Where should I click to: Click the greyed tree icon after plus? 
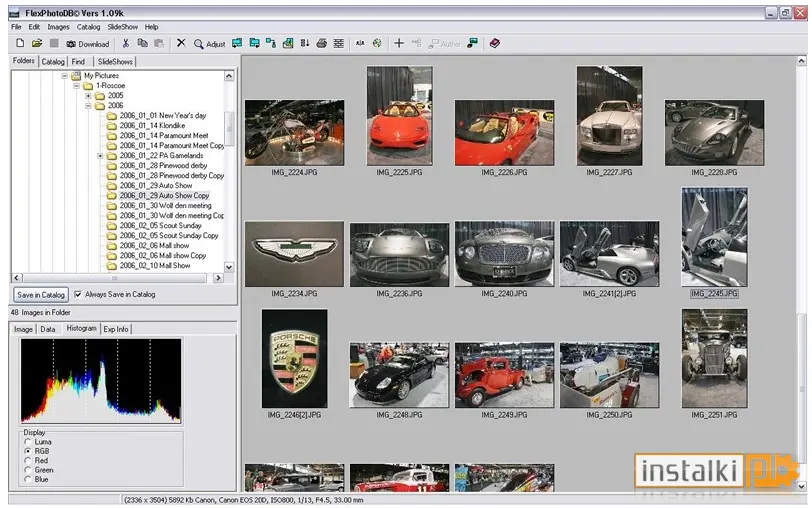(x=416, y=43)
